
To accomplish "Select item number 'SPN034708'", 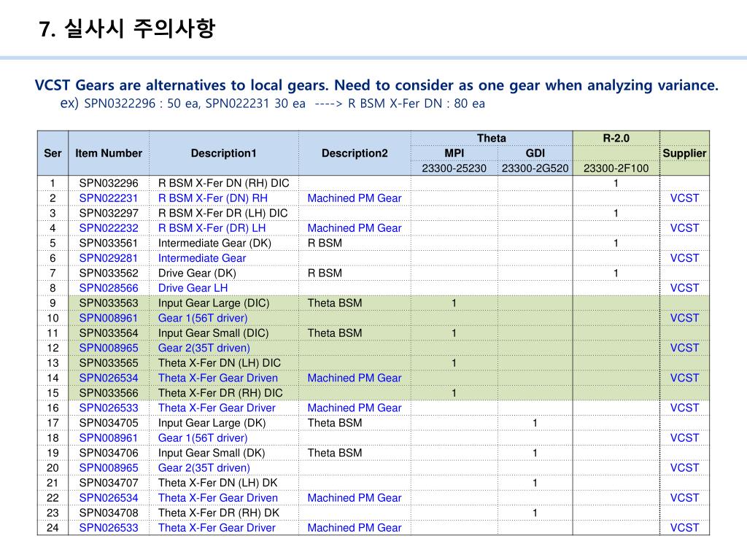I will click(x=109, y=513).
